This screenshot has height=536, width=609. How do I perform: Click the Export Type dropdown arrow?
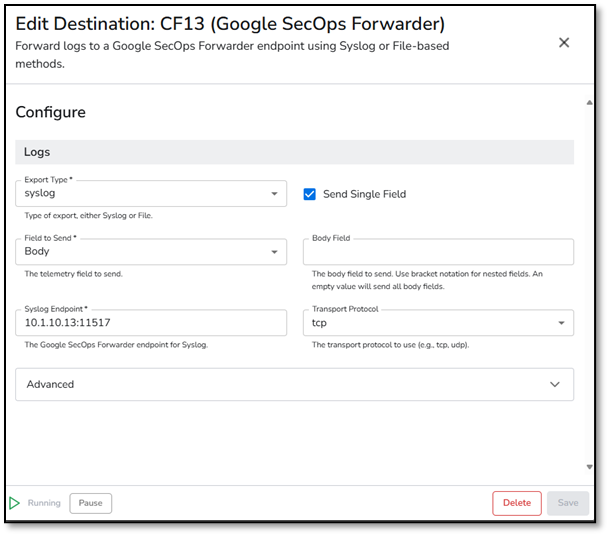click(x=274, y=193)
